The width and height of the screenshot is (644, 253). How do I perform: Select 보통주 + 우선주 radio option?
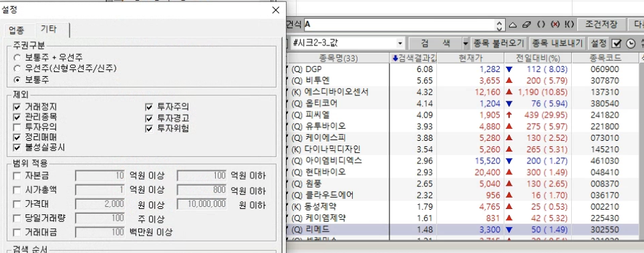click(x=17, y=57)
